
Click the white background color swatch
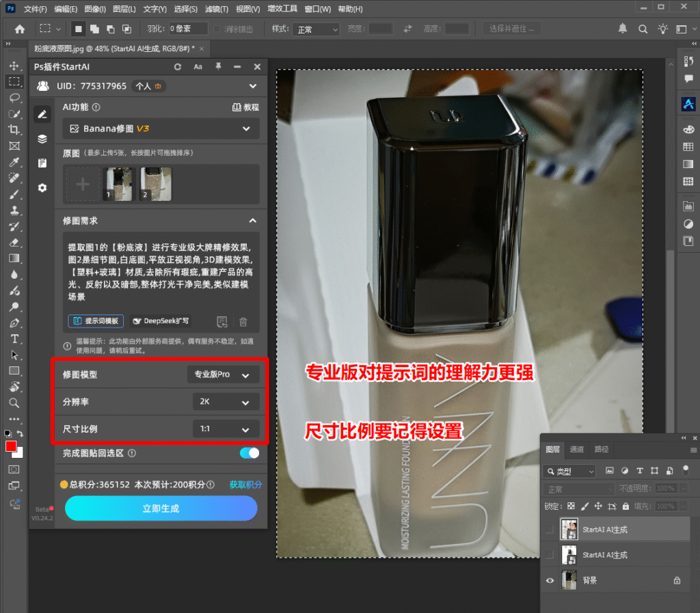point(19,454)
